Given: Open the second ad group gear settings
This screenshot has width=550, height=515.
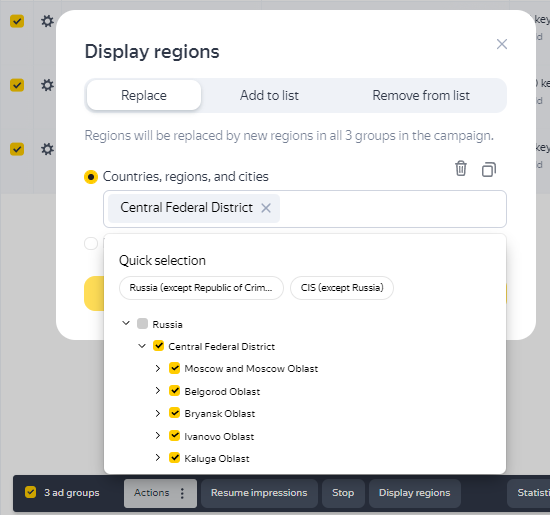Looking at the screenshot, I should pos(47,85).
